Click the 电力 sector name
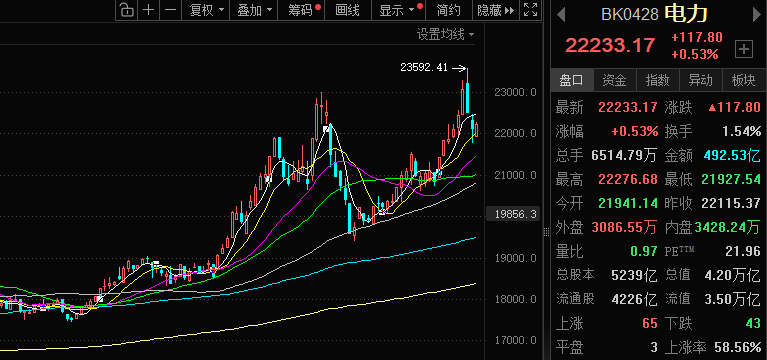767x360 pixels. [x=685, y=14]
